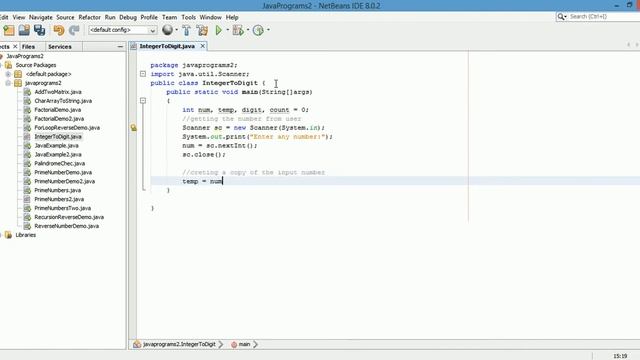Screen dimensions: 640x360
Task: Open the Team menu
Action: [169, 18]
